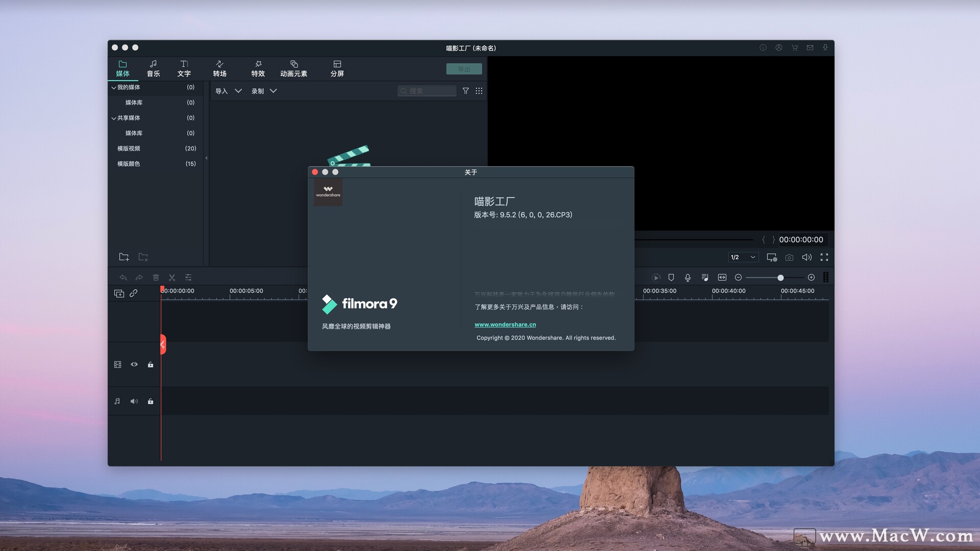Lock the video track with the lock icon

tap(151, 364)
